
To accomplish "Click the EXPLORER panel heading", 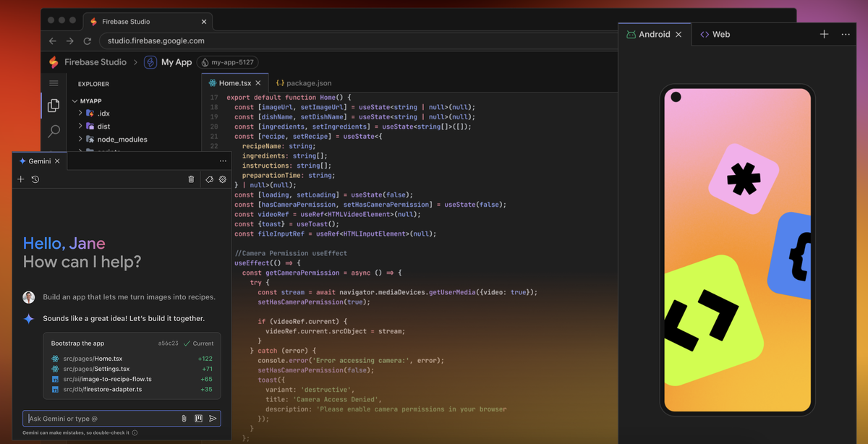I will 93,84.
